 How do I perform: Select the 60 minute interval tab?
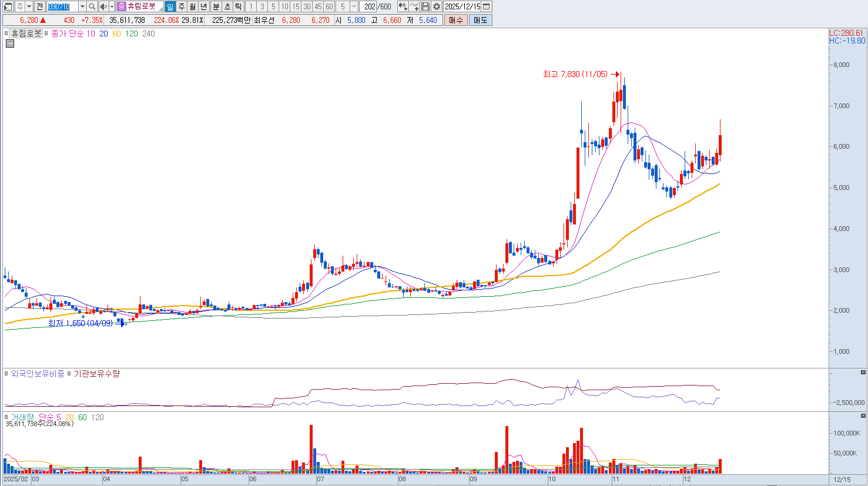[329, 6]
